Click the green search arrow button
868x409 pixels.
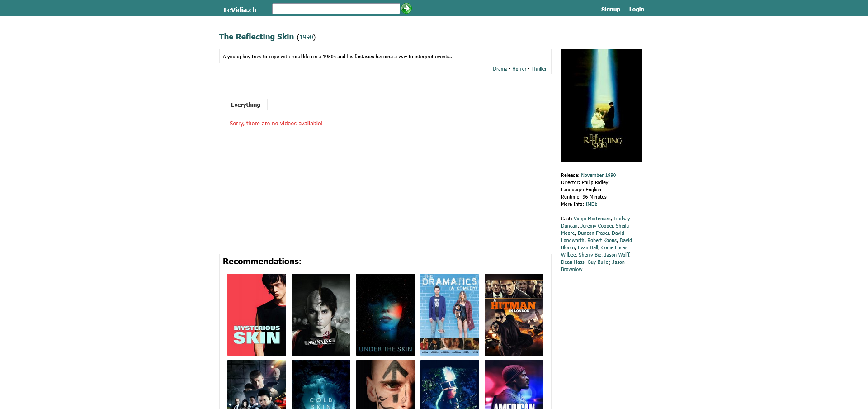(406, 9)
